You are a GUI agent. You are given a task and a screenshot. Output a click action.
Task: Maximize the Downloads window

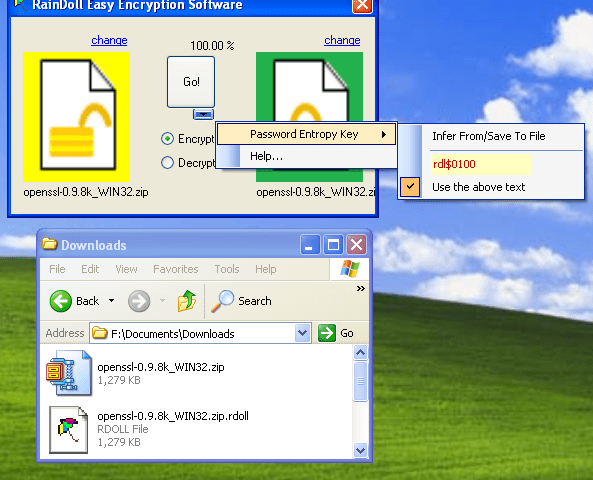pyautogui.click(x=333, y=244)
